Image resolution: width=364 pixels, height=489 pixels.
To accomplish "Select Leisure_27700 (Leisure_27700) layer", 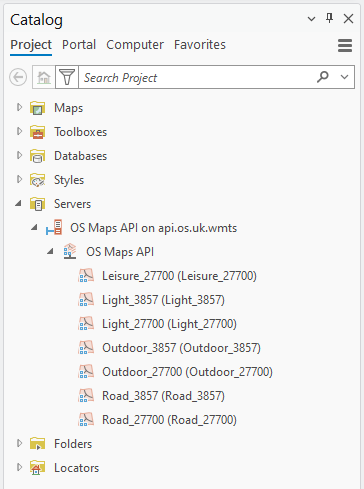I will [179, 276].
